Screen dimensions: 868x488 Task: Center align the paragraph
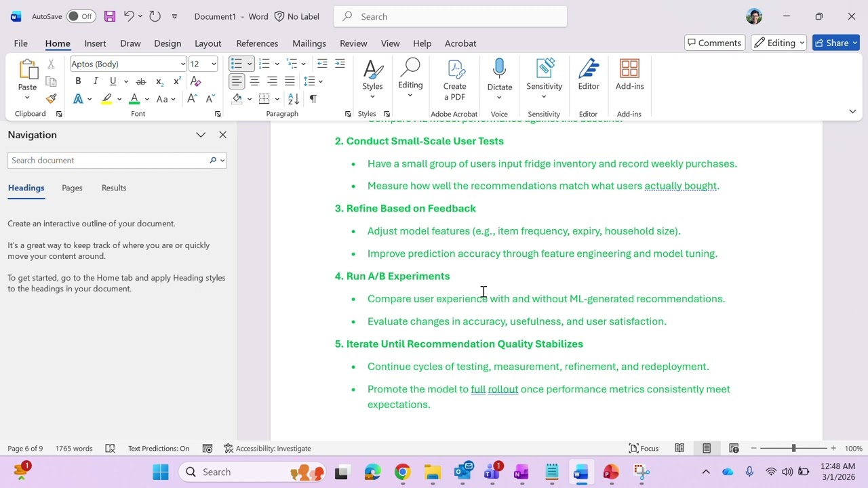click(x=254, y=81)
